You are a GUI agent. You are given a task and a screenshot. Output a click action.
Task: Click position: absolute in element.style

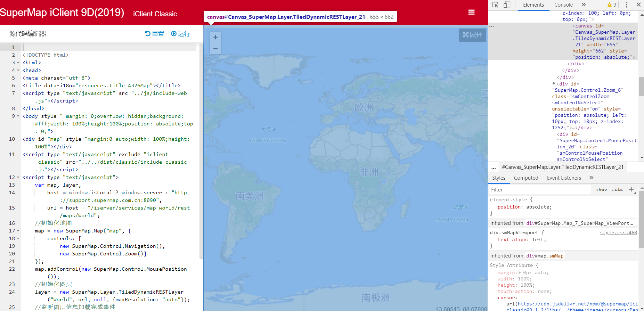(524, 207)
